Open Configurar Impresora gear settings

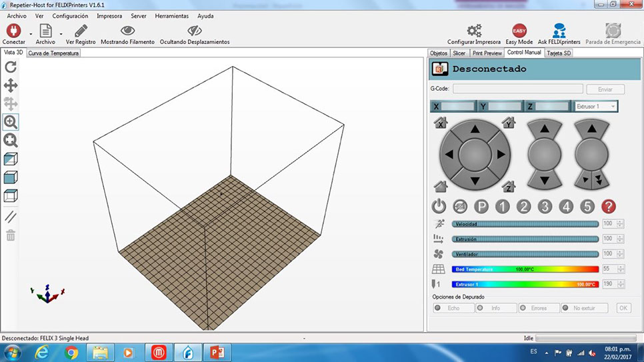474,31
